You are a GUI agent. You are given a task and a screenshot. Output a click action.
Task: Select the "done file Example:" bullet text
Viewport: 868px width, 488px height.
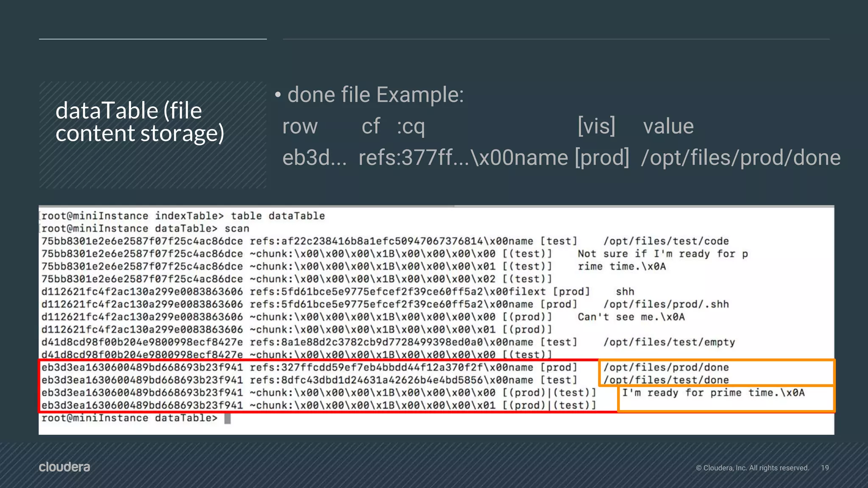click(x=376, y=94)
